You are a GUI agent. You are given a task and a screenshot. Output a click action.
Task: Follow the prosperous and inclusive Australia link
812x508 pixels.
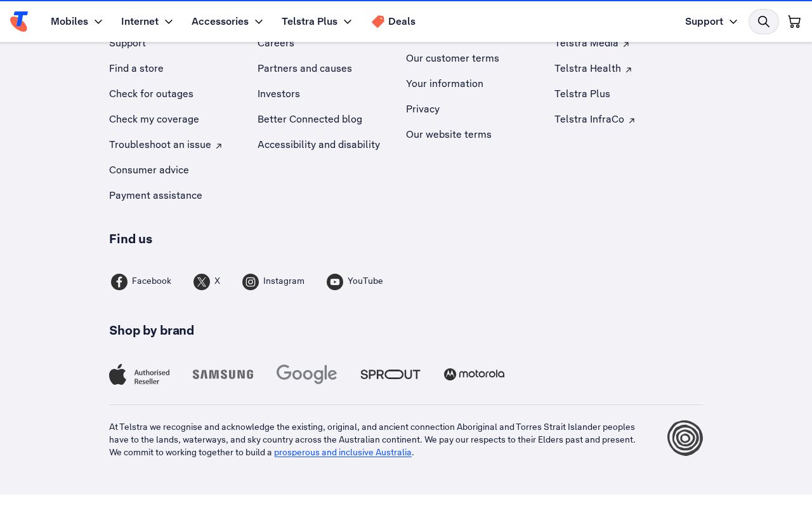[343, 453]
